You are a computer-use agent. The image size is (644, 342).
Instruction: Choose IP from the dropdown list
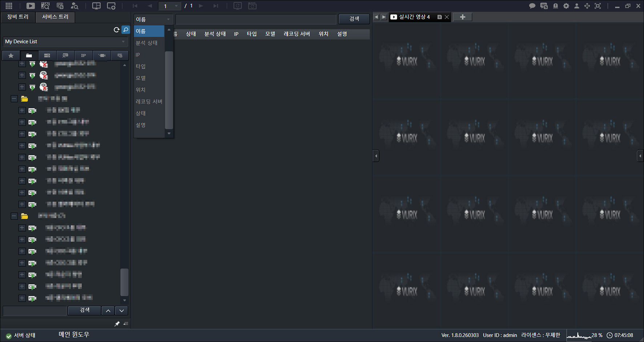pyautogui.click(x=149, y=55)
